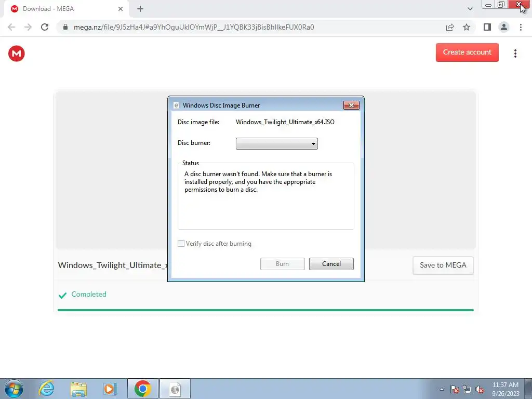532x399 pixels.
Task: Click the Burn button
Action: tap(282, 264)
